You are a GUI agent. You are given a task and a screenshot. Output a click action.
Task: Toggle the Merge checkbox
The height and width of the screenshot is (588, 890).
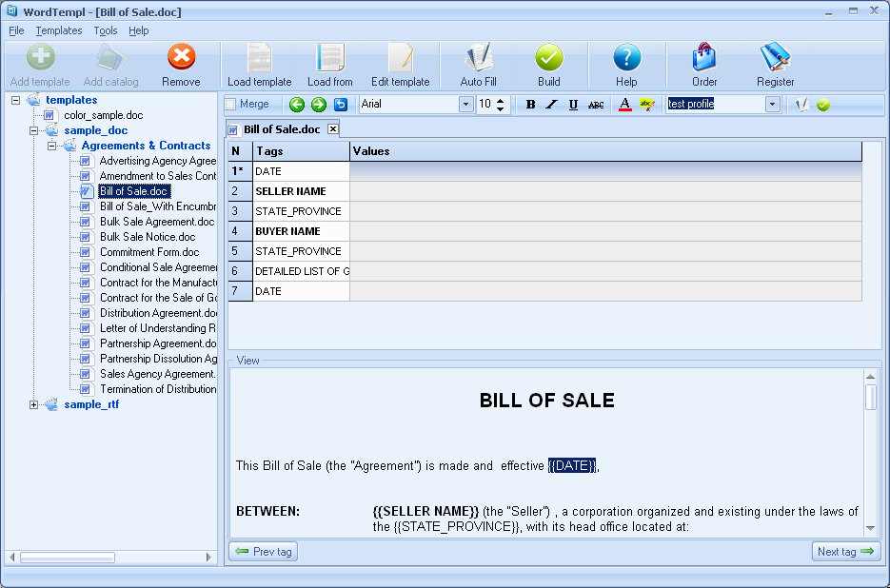(230, 105)
